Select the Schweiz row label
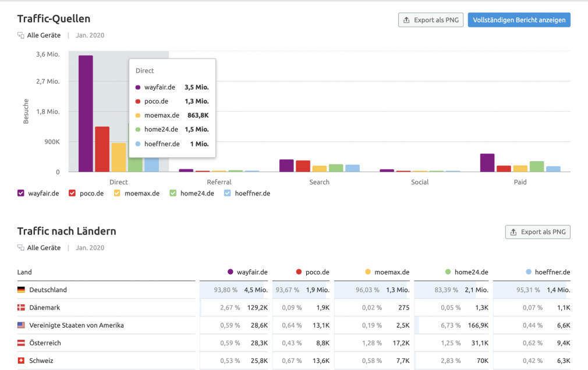The image size is (588, 370). [41, 361]
